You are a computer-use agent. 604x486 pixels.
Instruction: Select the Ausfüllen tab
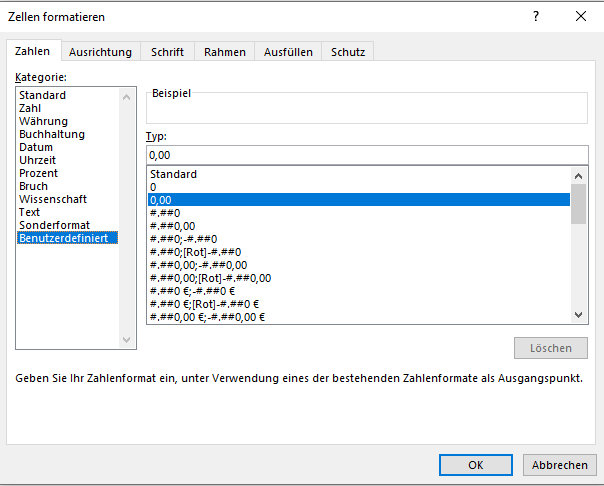288,52
